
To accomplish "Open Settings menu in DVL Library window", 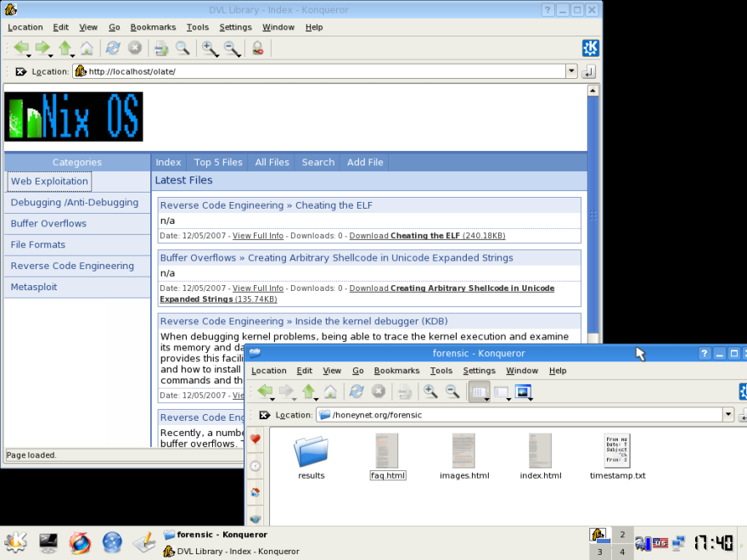I will click(x=235, y=27).
